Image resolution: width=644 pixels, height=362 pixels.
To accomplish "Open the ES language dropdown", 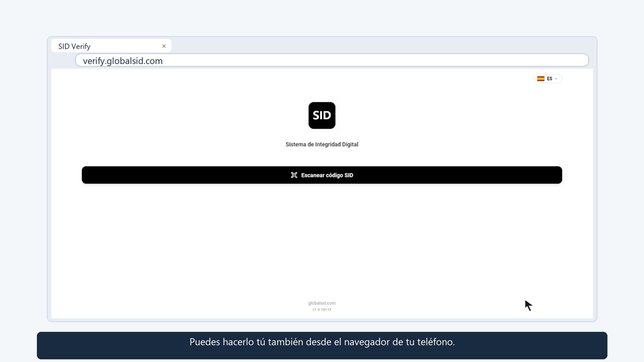I will click(547, 78).
